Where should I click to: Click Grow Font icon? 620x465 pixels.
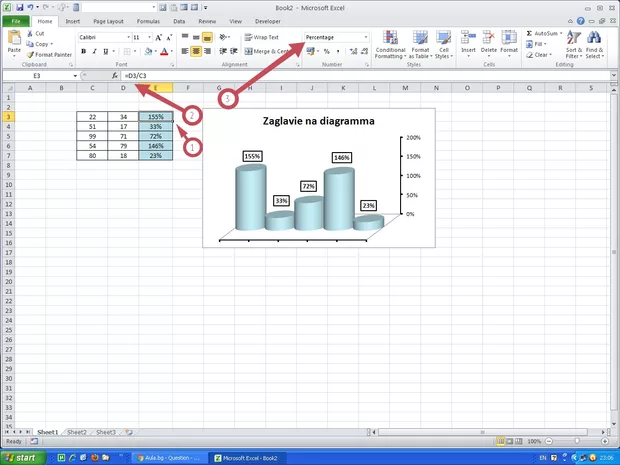click(158, 37)
